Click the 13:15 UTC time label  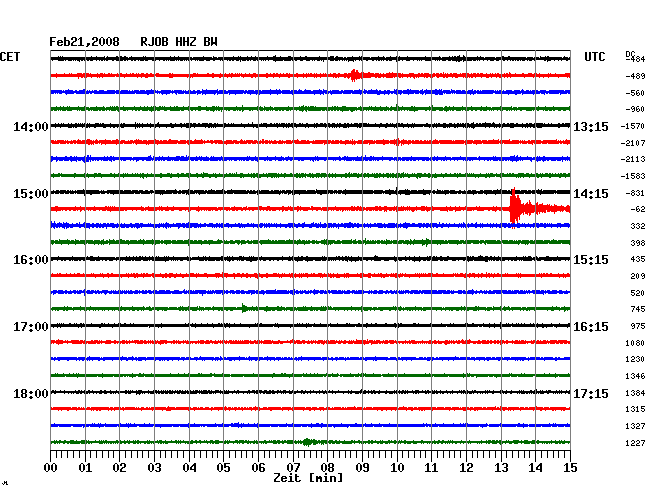click(591, 126)
